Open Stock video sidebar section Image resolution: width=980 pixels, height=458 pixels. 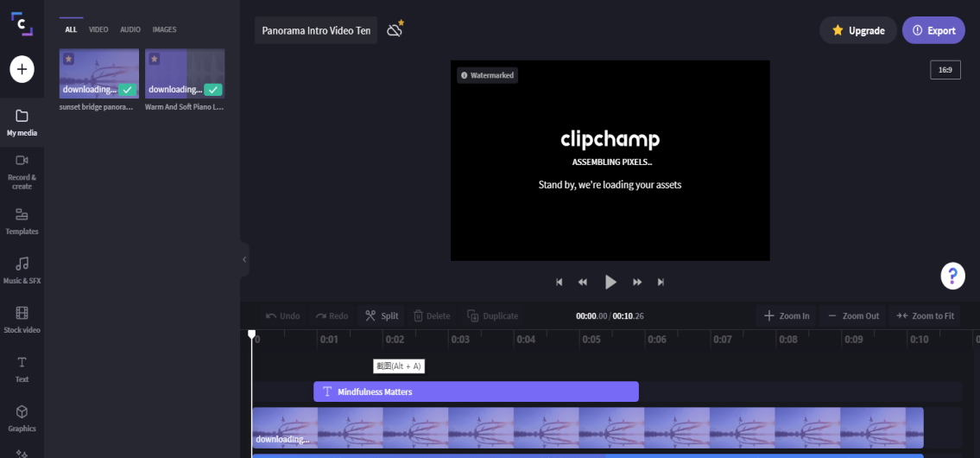tap(22, 321)
